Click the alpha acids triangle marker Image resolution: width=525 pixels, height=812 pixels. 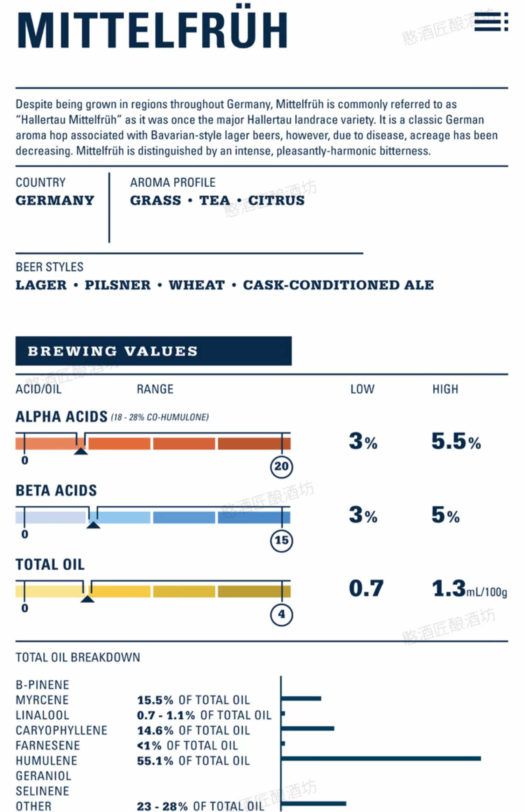point(80,451)
